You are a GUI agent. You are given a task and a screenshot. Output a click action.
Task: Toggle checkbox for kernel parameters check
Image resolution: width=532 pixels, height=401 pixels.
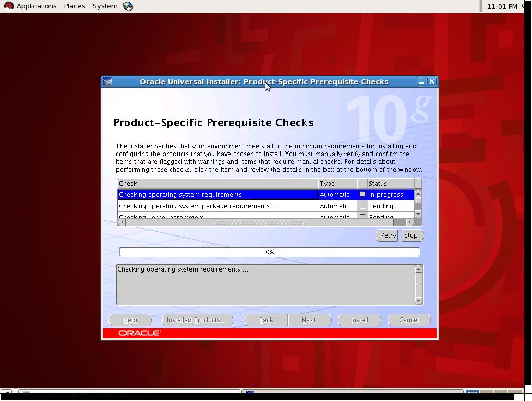(362, 216)
